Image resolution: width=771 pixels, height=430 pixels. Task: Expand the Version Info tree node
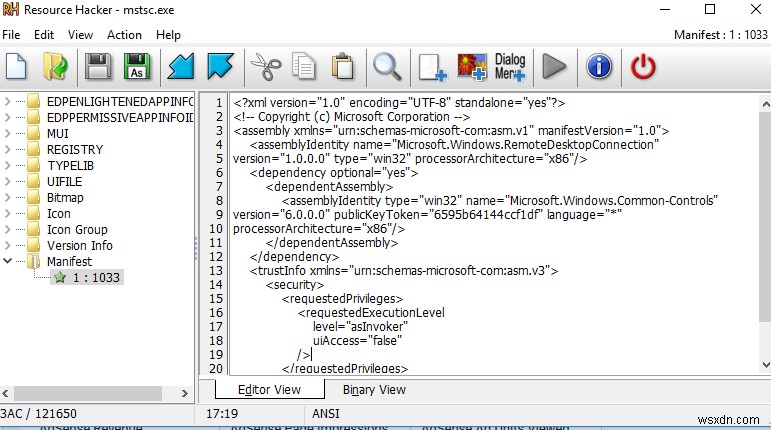coord(7,245)
